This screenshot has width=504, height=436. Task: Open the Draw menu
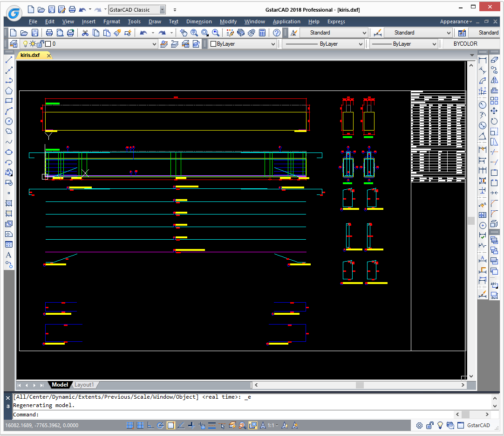[155, 21]
